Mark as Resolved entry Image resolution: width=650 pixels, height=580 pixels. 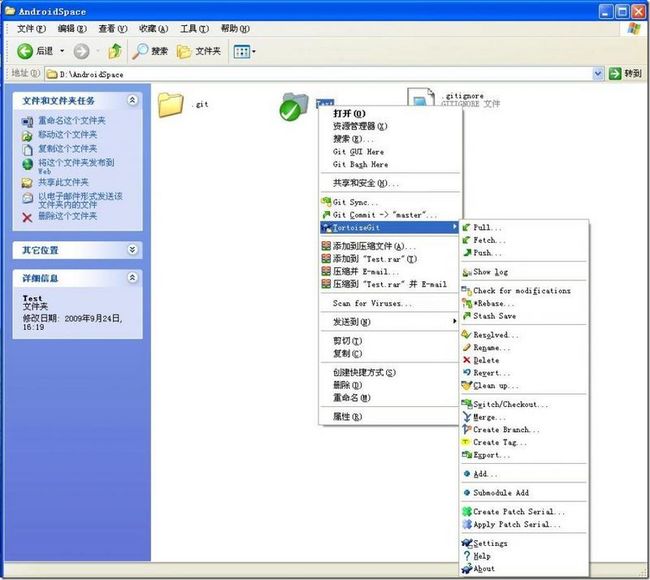[524, 335]
